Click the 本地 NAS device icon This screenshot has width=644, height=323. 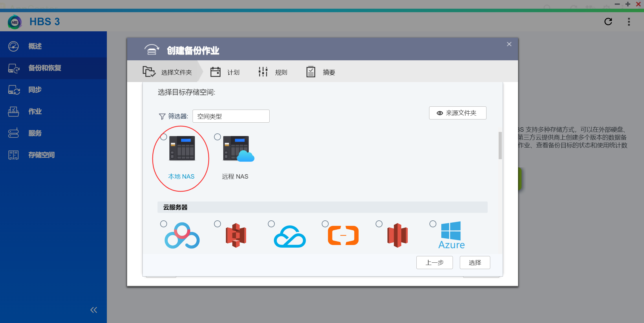182,148
